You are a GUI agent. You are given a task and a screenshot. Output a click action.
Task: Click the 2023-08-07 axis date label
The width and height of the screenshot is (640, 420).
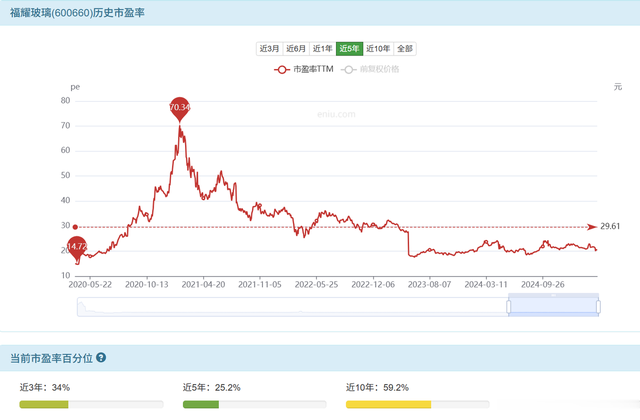(429, 284)
